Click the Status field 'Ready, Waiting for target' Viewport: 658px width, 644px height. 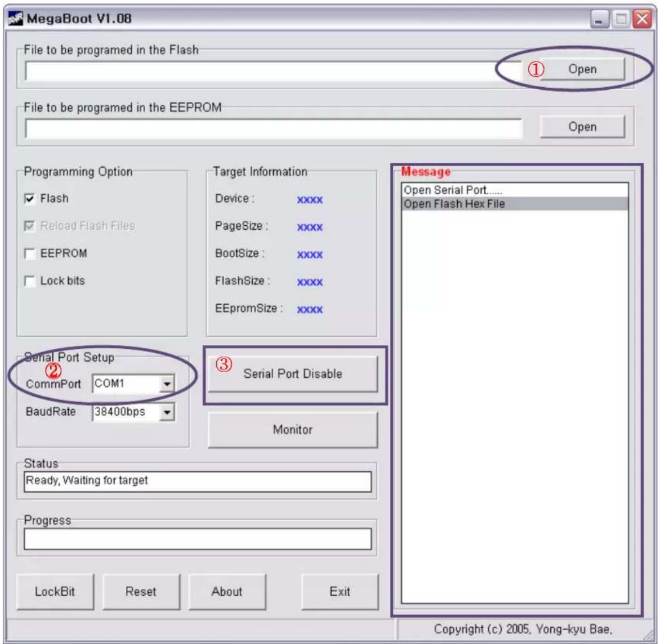(198, 481)
